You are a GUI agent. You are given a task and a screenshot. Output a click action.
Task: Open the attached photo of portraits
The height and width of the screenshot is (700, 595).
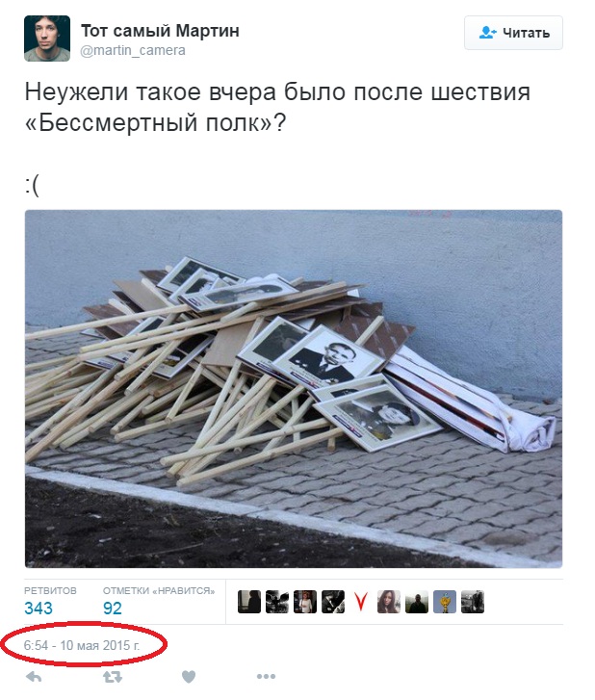[294, 389]
